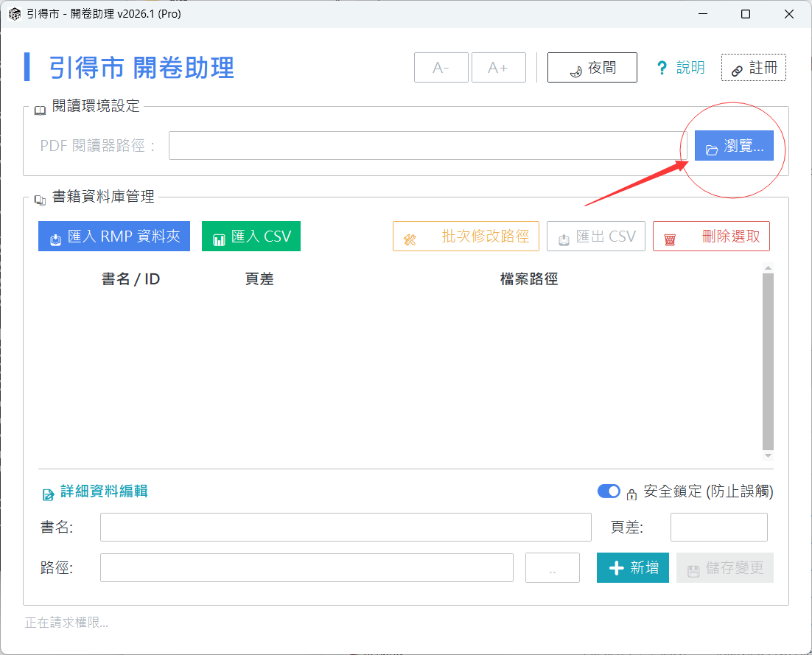Click the red 刪除選取 button
This screenshot has height=655, width=812.
click(711, 237)
